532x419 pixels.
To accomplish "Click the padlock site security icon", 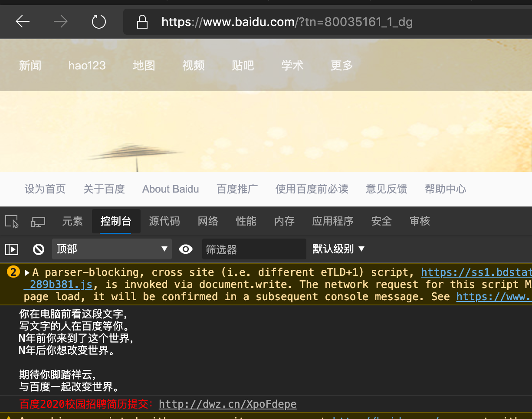I will pos(142,22).
